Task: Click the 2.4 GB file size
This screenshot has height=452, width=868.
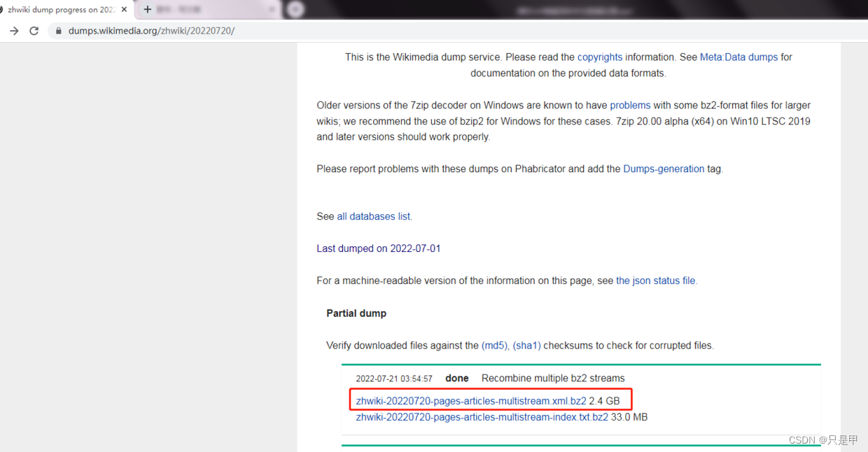Action: 604,402
